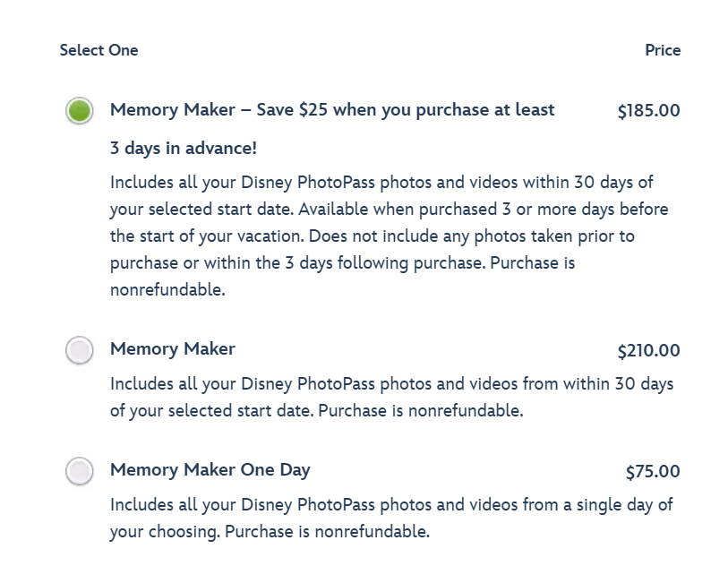Choose the $210.00 Memory Maker radio button
Viewport: 728px width, 566px height.
tap(80, 350)
